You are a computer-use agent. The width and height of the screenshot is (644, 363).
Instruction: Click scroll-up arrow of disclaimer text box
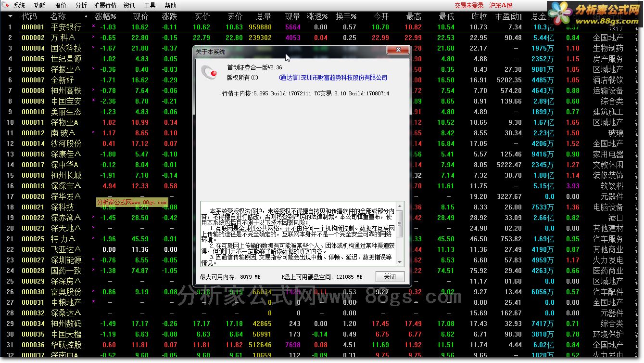[x=400, y=206]
